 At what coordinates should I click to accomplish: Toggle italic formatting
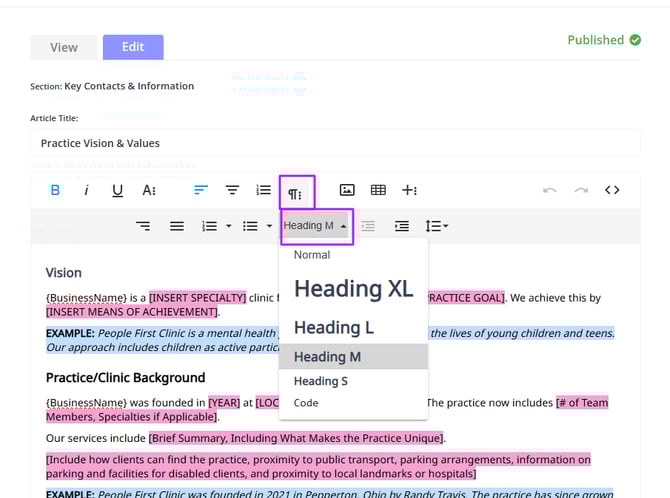[x=86, y=190]
